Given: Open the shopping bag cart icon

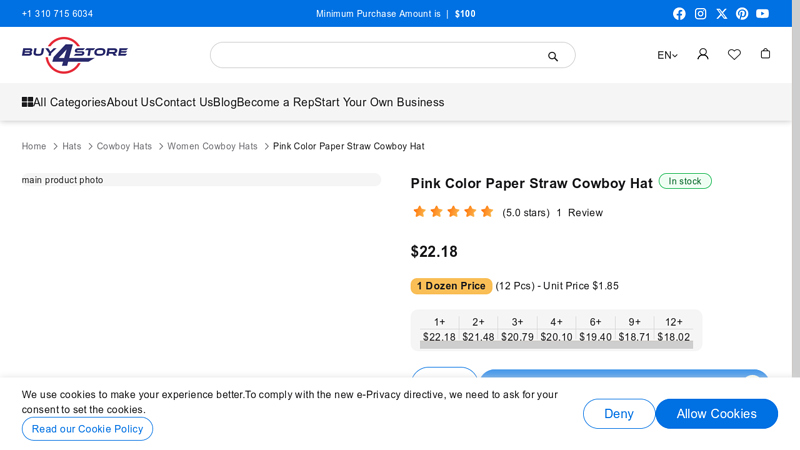Looking at the screenshot, I should coord(765,54).
